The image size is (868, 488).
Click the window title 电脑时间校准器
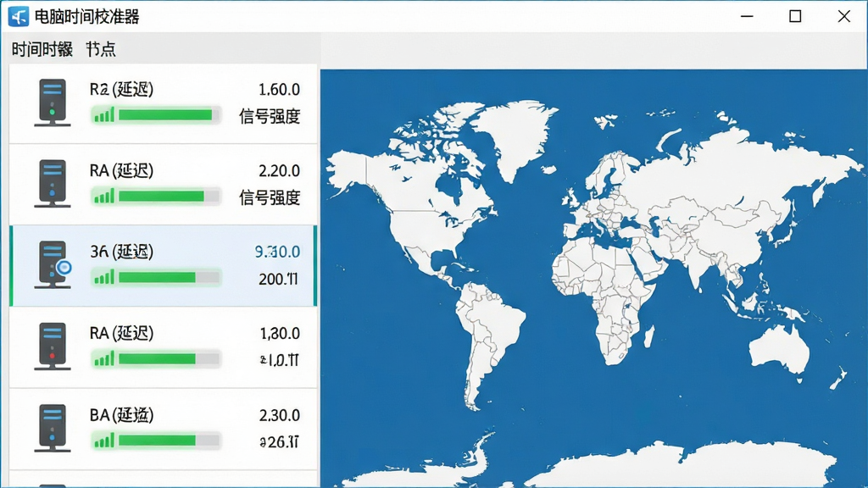pos(87,17)
